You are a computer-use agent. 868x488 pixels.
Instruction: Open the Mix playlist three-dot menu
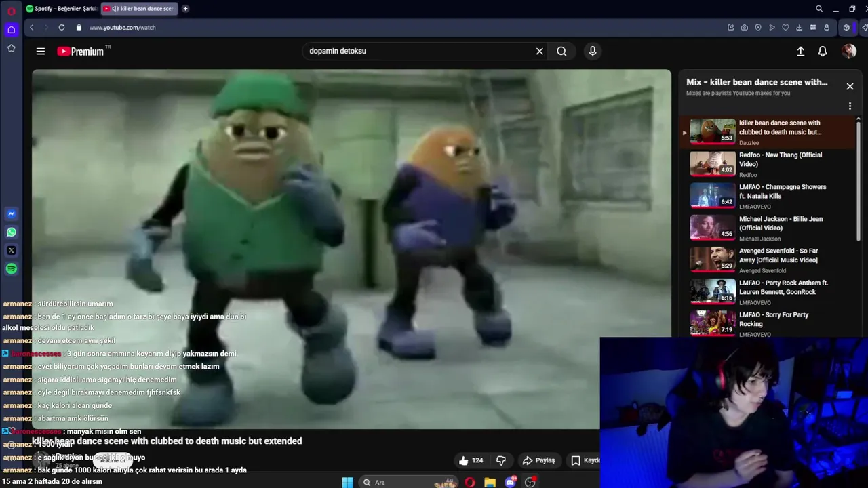point(850,106)
